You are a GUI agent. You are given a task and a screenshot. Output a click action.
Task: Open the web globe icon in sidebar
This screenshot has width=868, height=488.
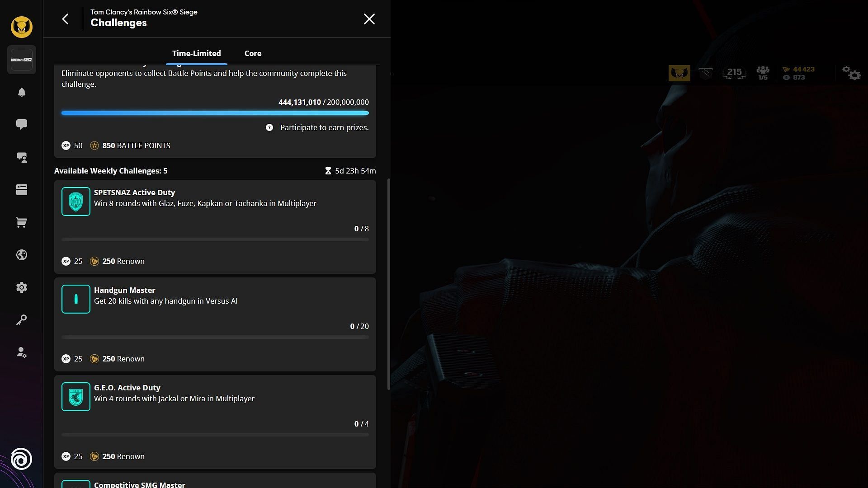pos(21,255)
